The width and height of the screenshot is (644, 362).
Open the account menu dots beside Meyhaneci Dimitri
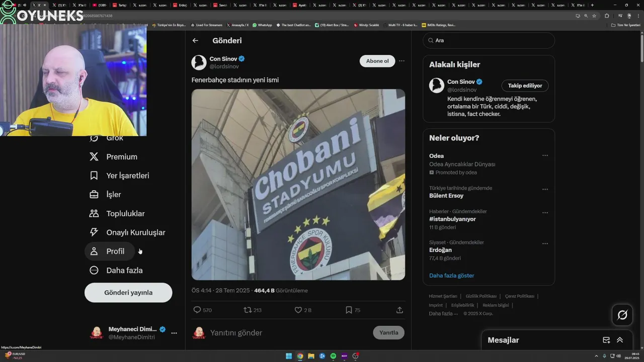tap(174, 333)
